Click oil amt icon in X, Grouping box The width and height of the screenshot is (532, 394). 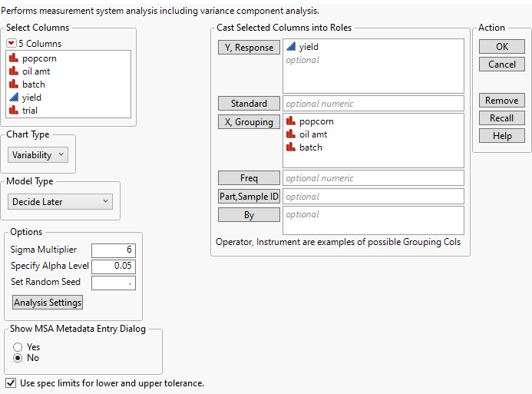[291, 134]
